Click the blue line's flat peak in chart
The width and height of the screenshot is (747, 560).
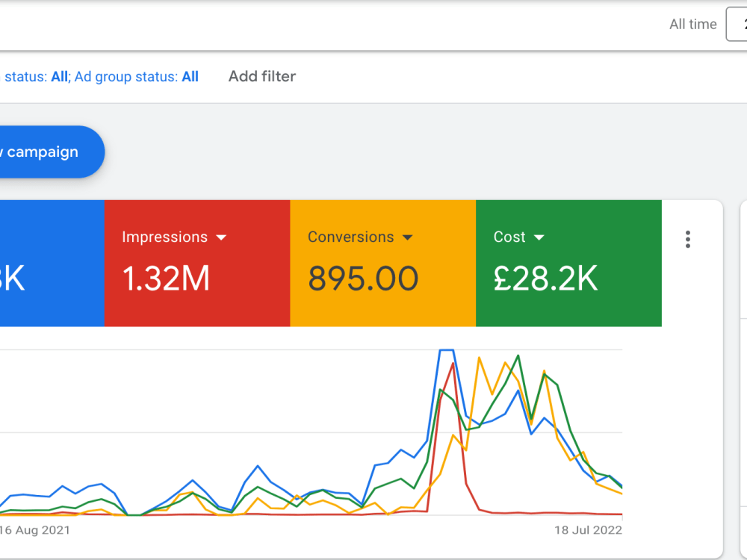click(x=447, y=350)
